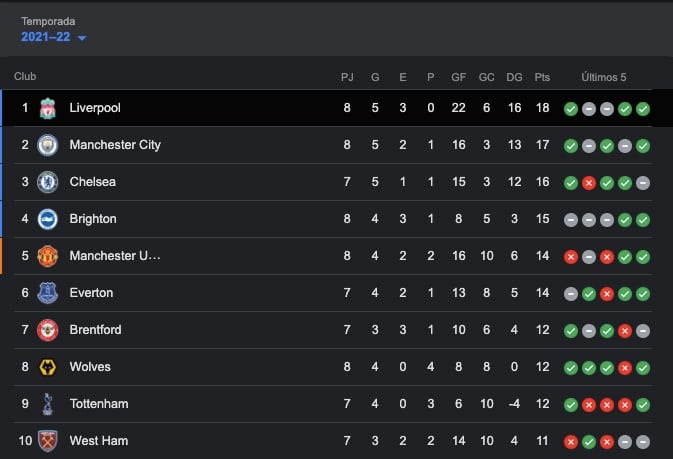Select the West Ham team name
The width and height of the screenshot is (673, 459).
click(98, 441)
